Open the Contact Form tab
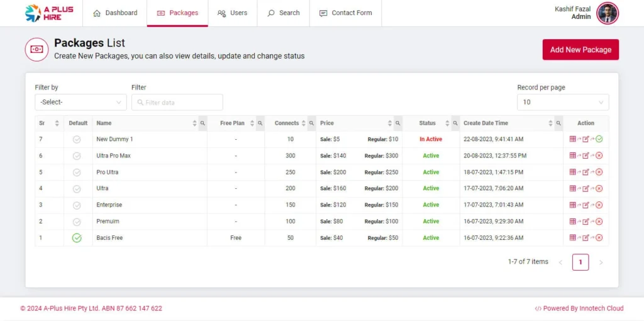The width and height of the screenshot is (644, 321). click(x=345, y=13)
